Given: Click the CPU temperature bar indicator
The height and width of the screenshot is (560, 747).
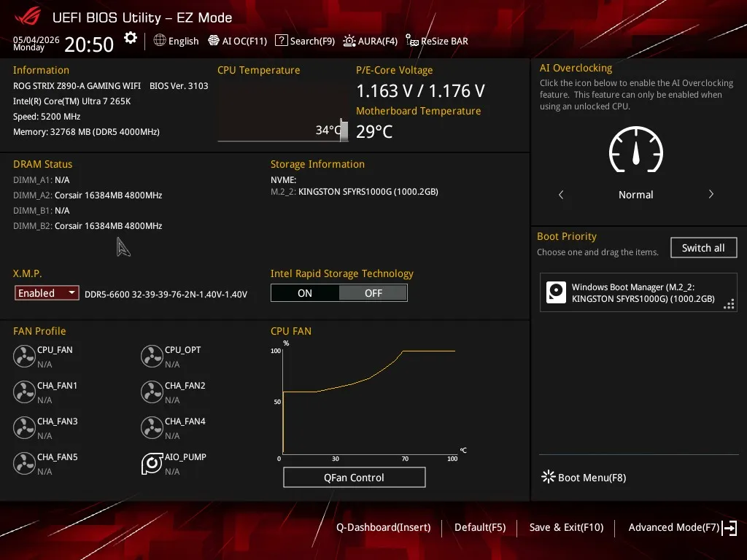Looking at the screenshot, I should [344, 130].
